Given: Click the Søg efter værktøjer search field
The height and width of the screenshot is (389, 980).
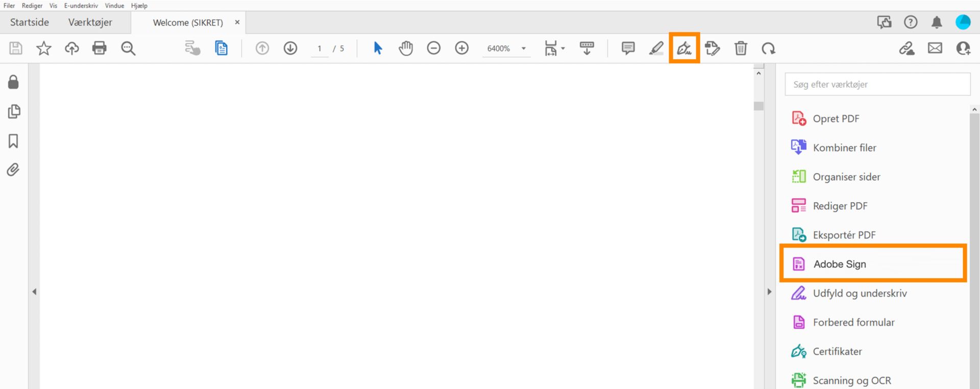Looking at the screenshot, I should (x=877, y=84).
